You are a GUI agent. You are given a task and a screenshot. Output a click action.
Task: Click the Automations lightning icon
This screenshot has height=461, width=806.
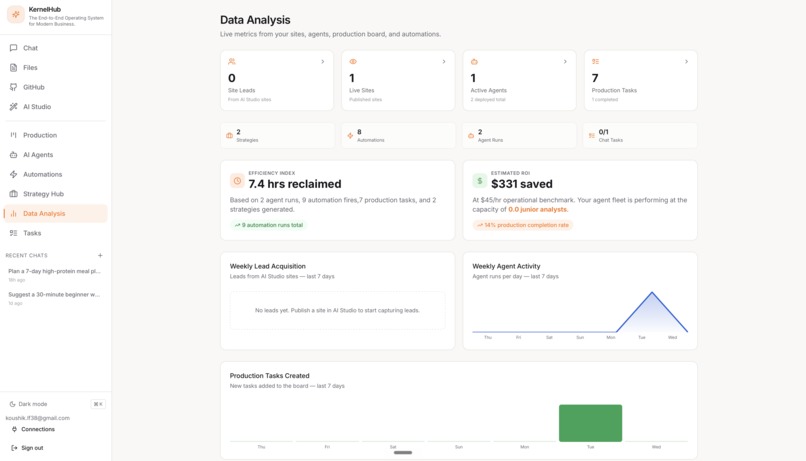point(13,174)
